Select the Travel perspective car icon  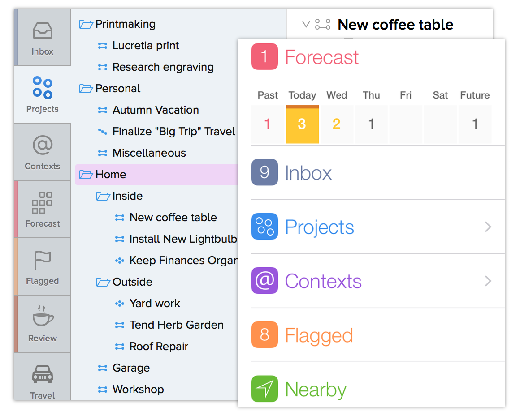(43, 374)
